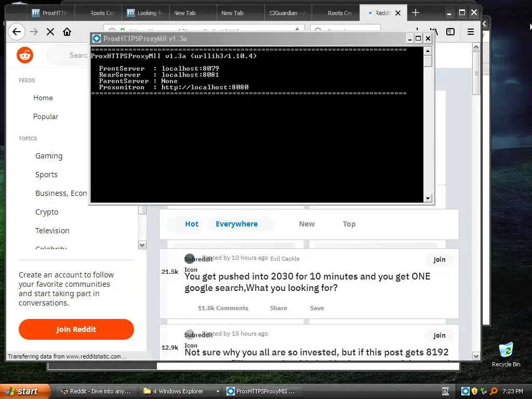This screenshot has width=532, height=399.
Task: Click the Evil Cackle flair
Action: click(285, 259)
